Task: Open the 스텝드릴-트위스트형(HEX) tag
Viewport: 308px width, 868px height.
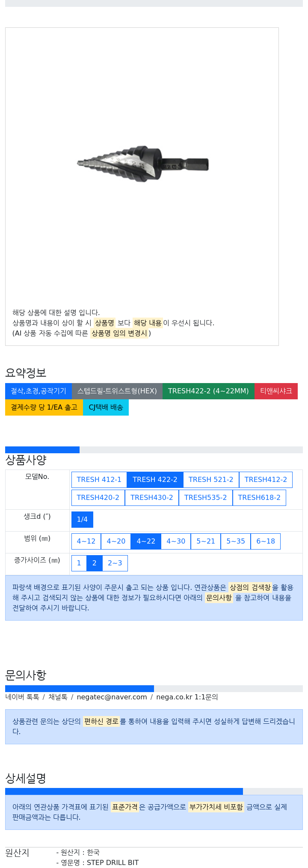Action: click(117, 391)
